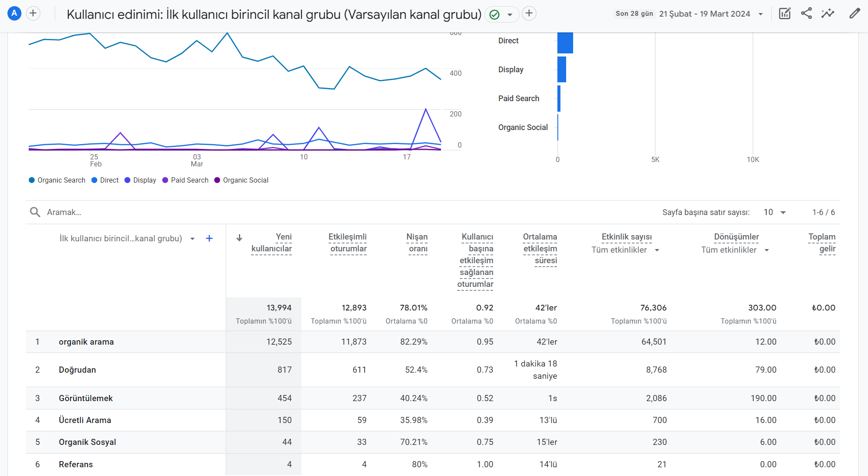Add a secondary dimension with the blue plus

tap(209, 238)
